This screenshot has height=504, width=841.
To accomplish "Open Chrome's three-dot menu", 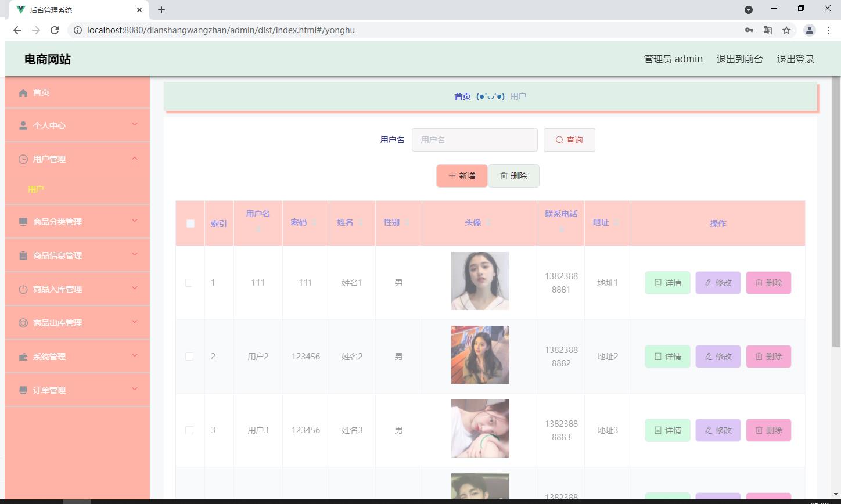I will point(828,30).
